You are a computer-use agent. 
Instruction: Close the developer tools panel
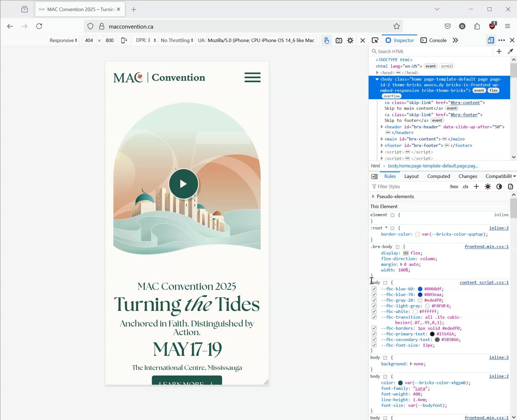(512, 40)
